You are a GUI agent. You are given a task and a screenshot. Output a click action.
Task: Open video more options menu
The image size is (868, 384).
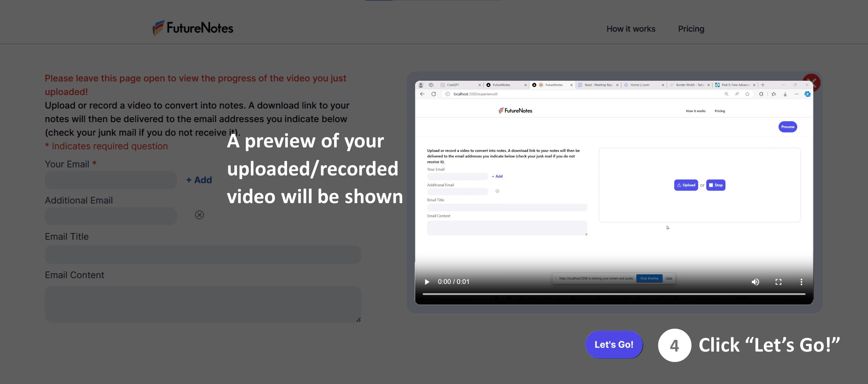801,282
